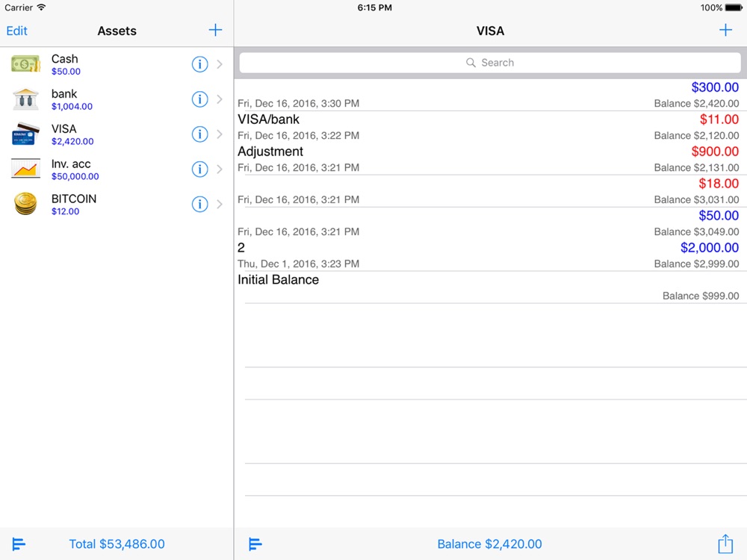Select the $11.00 red amount
This screenshot has height=560, width=747.
[719, 119]
